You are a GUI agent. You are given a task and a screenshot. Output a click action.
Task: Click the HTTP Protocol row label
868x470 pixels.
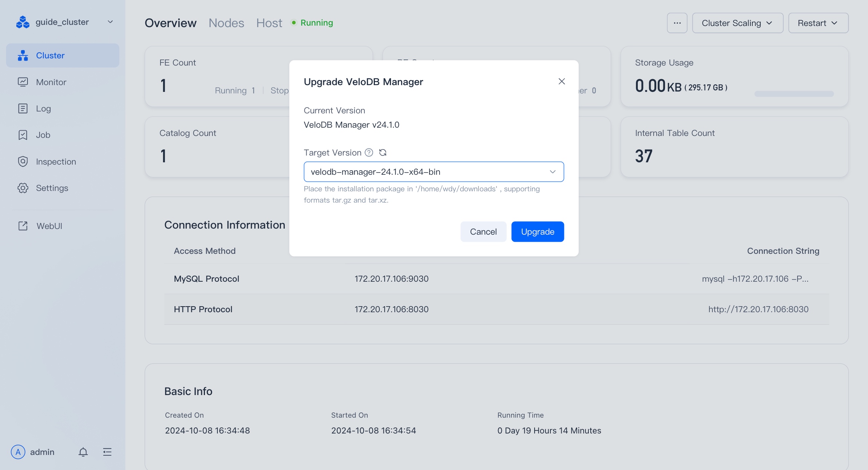[x=203, y=309]
